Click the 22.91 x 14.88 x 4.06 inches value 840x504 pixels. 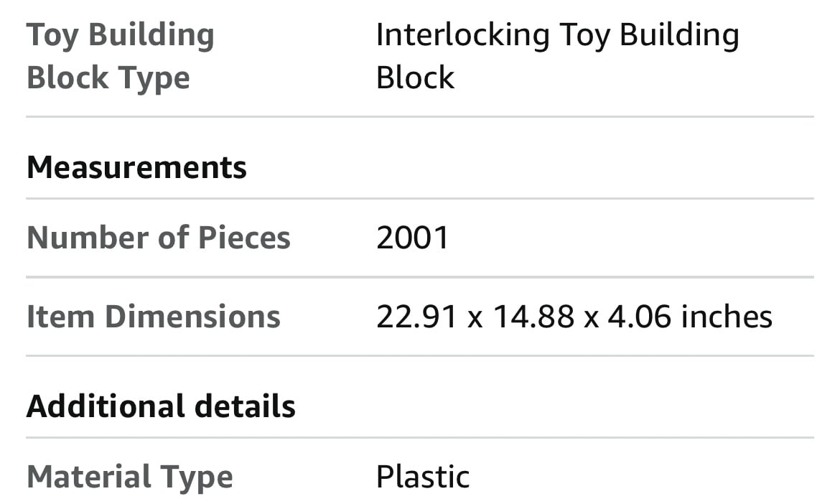coord(574,316)
